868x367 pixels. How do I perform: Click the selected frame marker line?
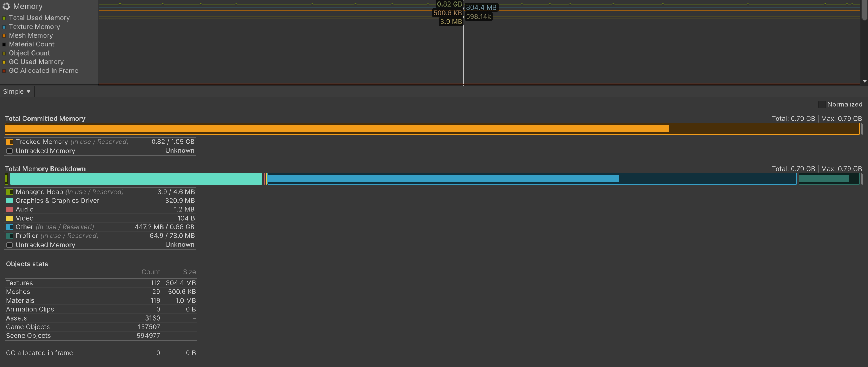(463, 48)
